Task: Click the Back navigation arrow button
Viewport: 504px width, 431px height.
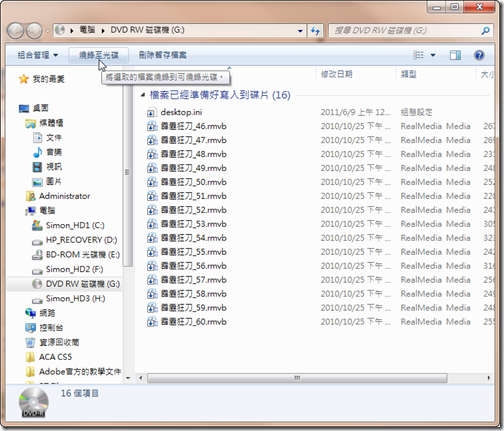Action: click(x=15, y=31)
